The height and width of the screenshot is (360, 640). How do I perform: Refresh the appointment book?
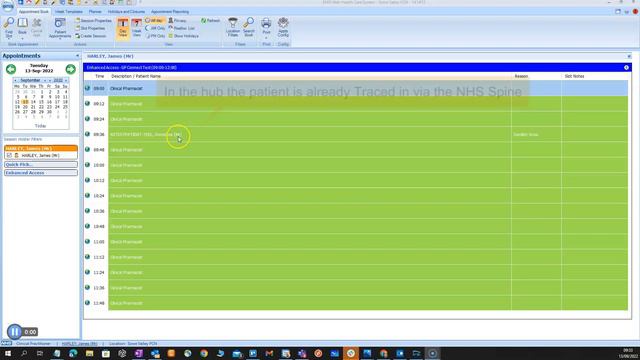[x=210, y=20]
